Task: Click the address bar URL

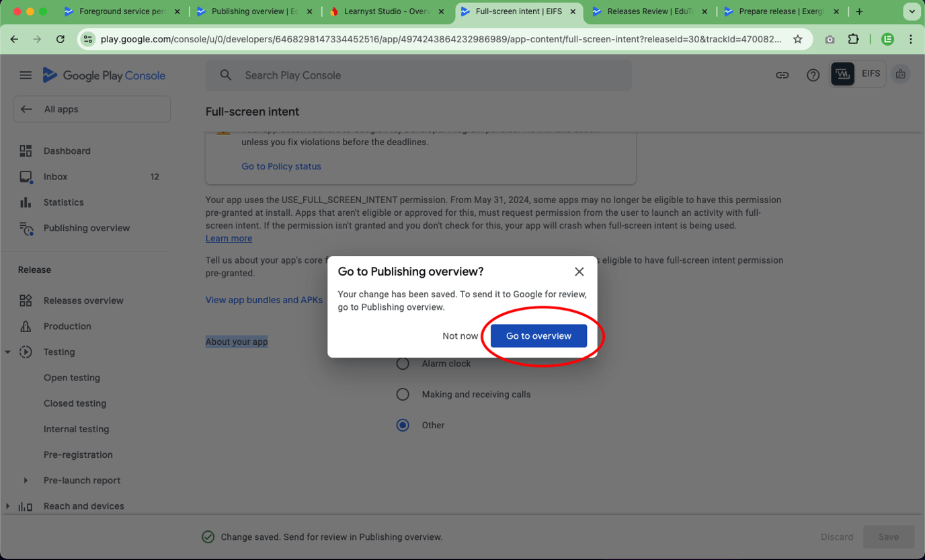Action: pos(441,39)
